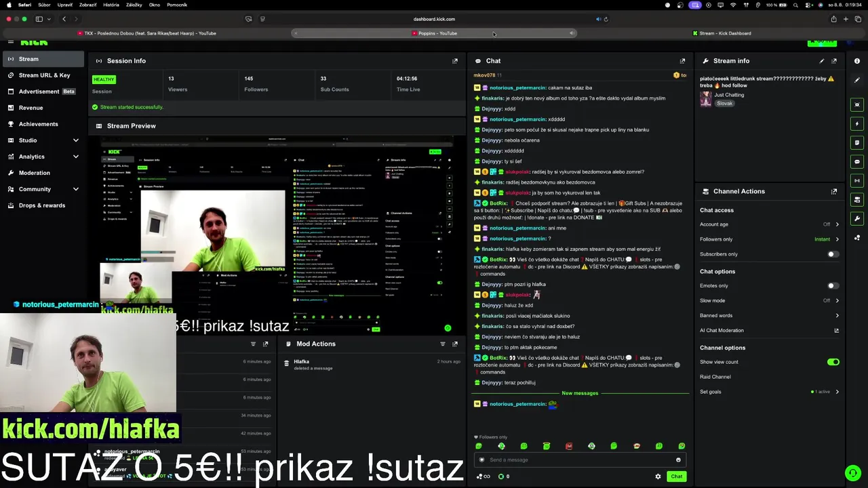Select the Stream - Kick Dashboard tab
Screen dimensions: 868x488
[x=722, y=33]
